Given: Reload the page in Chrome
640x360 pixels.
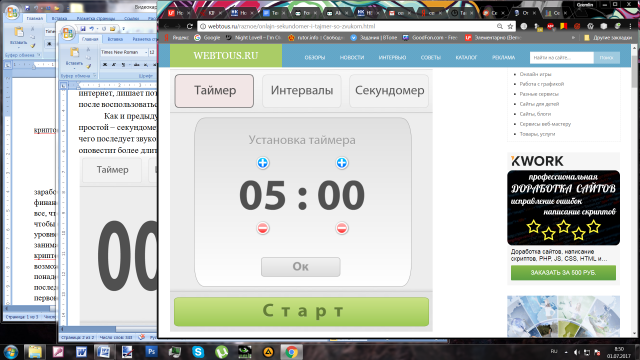Looking at the screenshot, I should pos(190,26).
